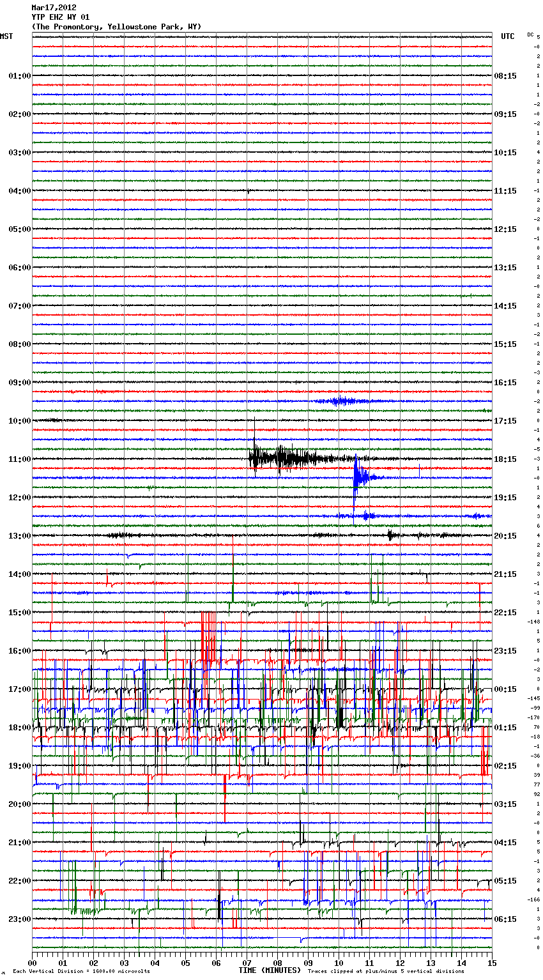
Task: Click the 16:15 UTC time label
Action: tap(505, 383)
